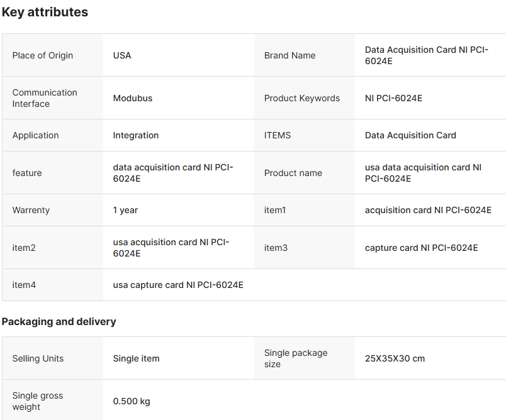Select the Selling Units label
506x420 pixels.
[x=38, y=358]
